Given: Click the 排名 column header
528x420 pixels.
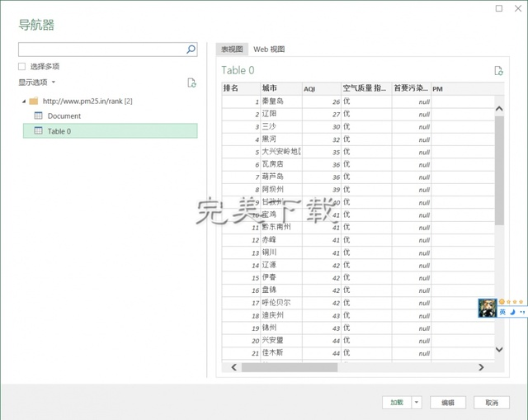Looking at the screenshot, I should click(241, 88).
